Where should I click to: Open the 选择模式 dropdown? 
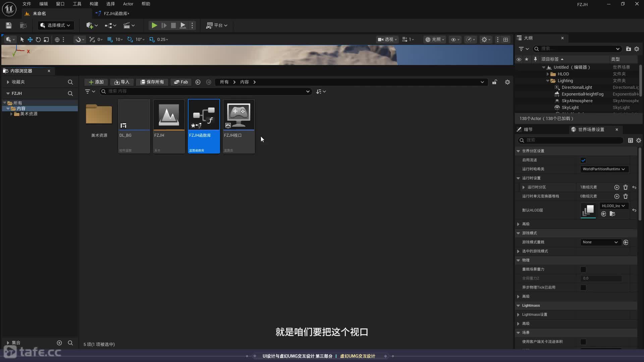55,25
